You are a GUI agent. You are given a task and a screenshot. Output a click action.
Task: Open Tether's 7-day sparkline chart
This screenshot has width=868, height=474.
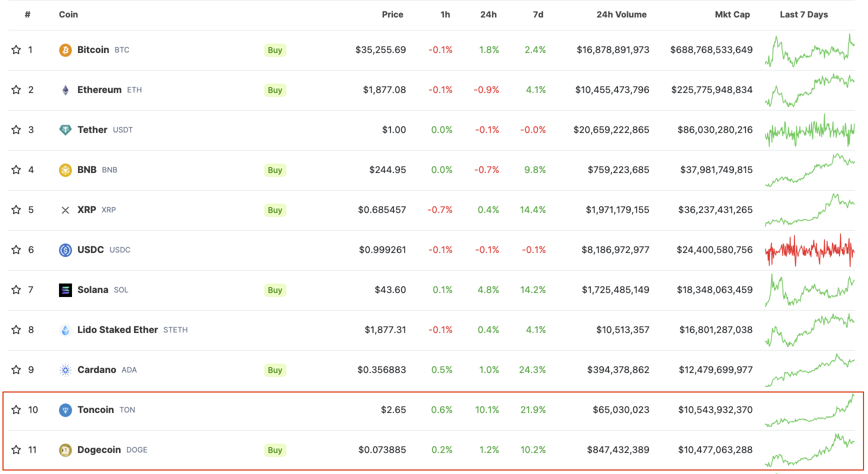809,130
